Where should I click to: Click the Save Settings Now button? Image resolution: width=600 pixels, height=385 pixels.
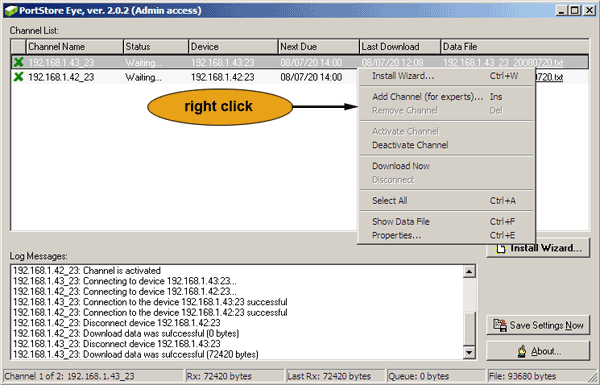(x=538, y=325)
